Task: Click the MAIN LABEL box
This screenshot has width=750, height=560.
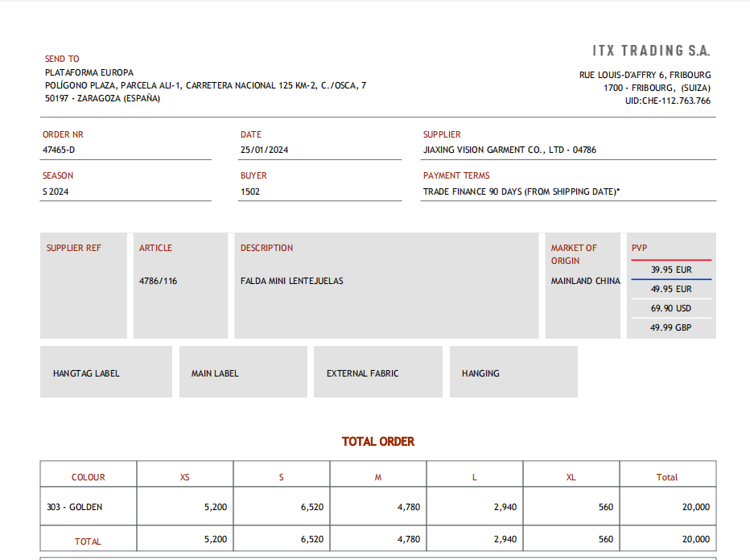Action: click(242, 373)
